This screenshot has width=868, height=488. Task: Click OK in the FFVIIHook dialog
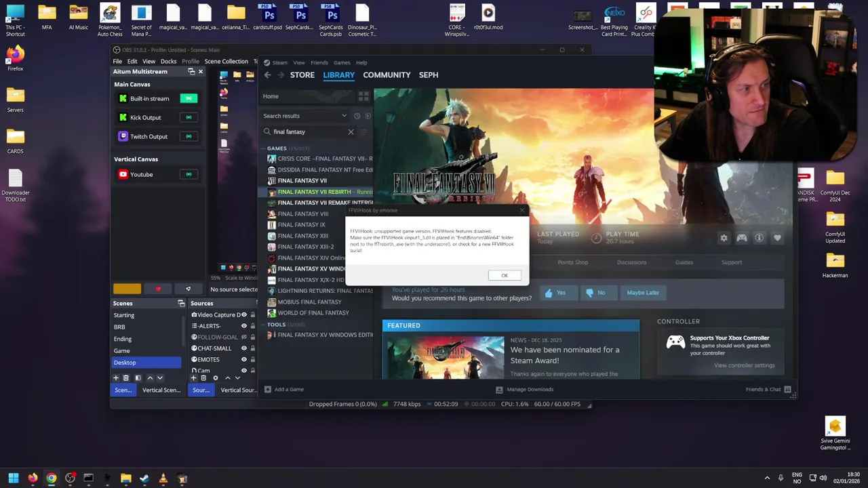tap(505, 275)
